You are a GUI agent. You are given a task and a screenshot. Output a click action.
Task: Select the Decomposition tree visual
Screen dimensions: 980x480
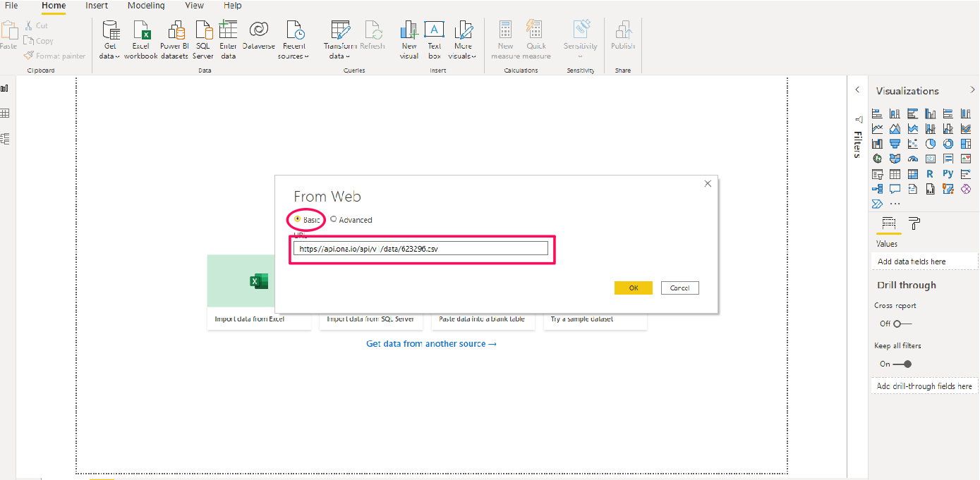click(x=878, y=189)
